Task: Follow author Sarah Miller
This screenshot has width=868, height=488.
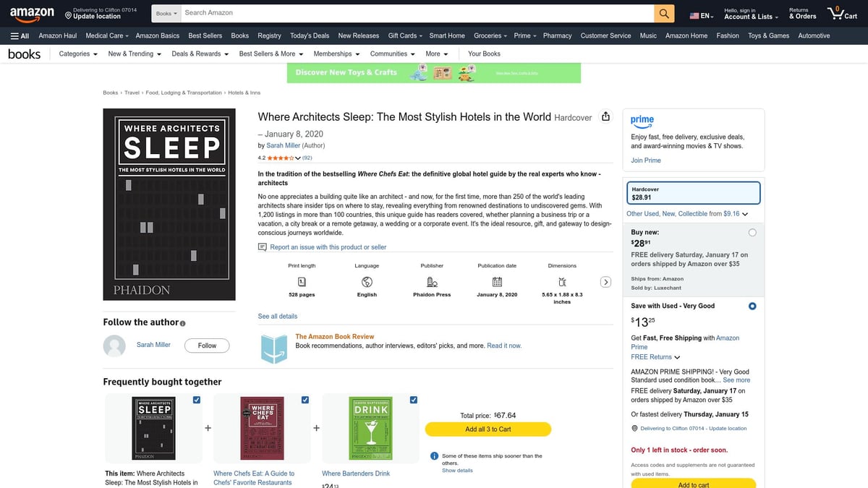Action: click(207, 346)
